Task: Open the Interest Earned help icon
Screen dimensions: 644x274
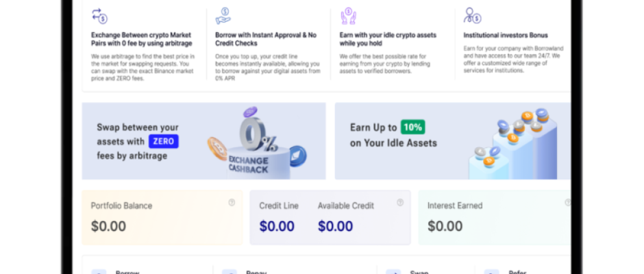Action: click(x=567, y=202)
